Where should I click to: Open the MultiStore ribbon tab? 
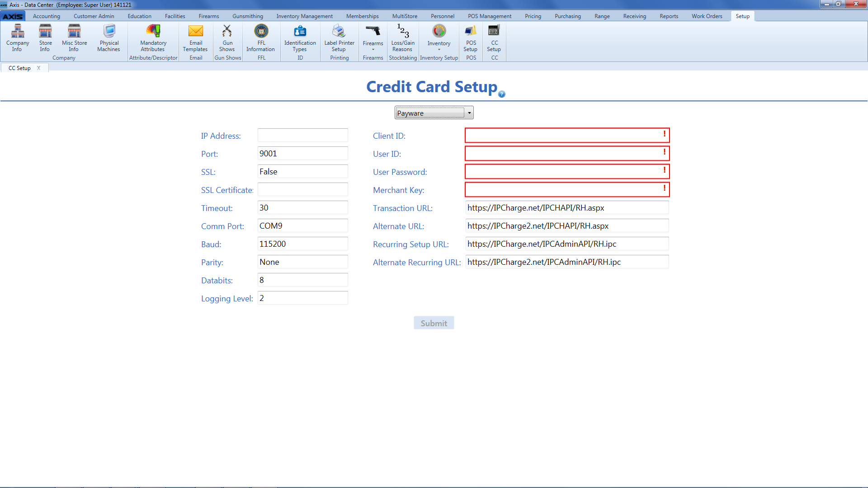(405, 16)
